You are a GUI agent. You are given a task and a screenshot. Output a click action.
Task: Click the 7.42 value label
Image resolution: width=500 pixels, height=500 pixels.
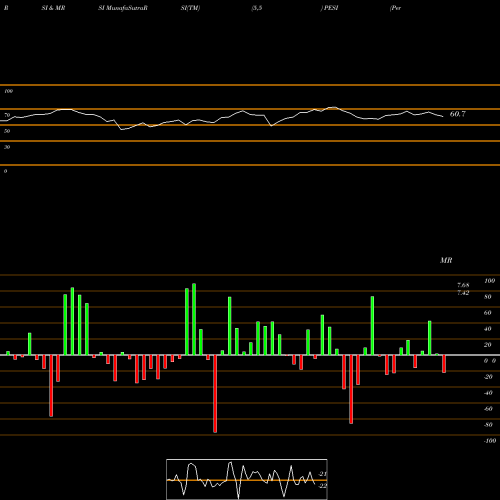pos(463,293)
